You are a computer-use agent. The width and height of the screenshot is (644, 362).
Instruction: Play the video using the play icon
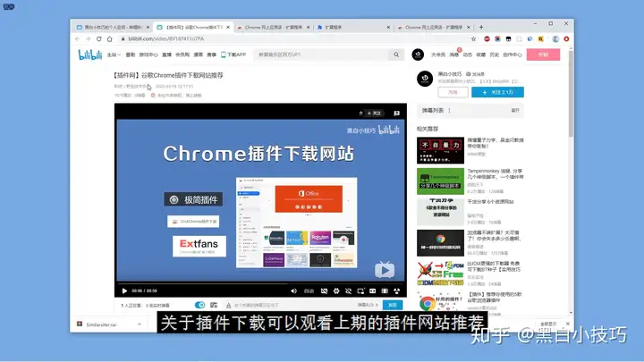click(x=124, y=291)
